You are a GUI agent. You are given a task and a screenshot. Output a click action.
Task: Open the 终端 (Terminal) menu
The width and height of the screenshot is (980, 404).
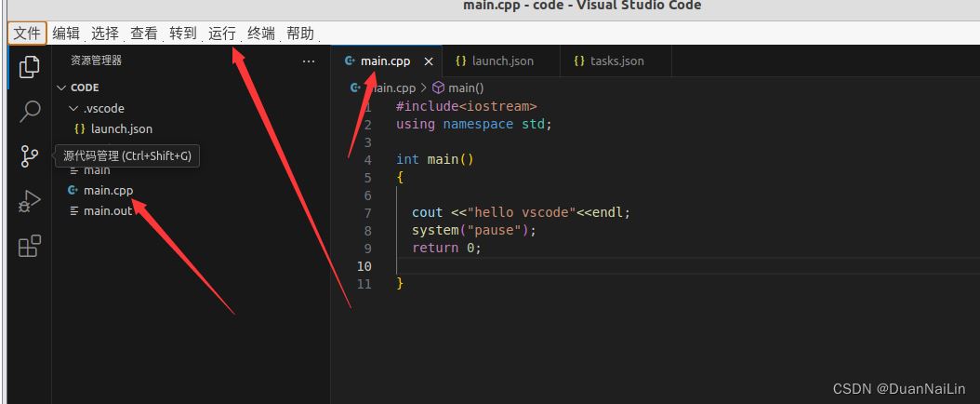[x=261, y=34]
